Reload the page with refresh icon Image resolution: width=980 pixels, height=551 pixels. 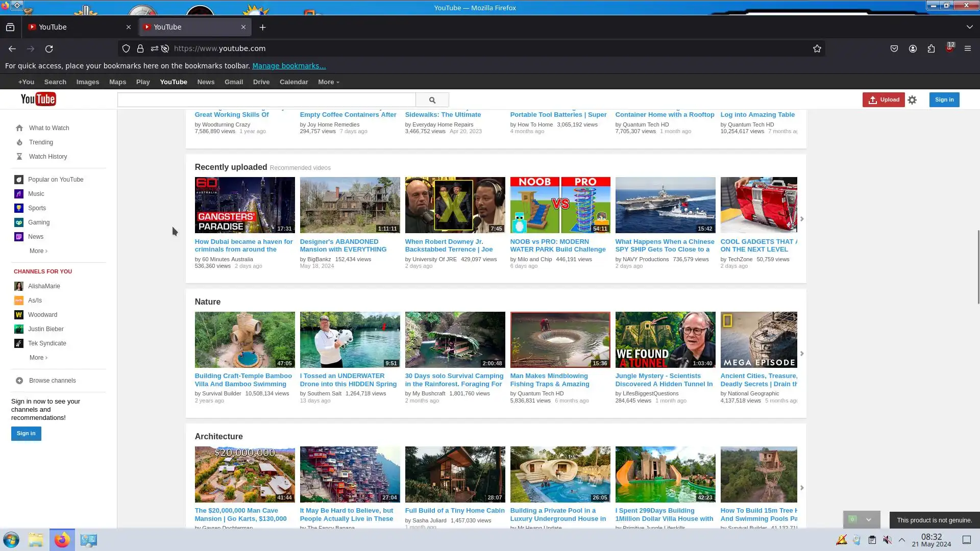(x=49, y=48)
